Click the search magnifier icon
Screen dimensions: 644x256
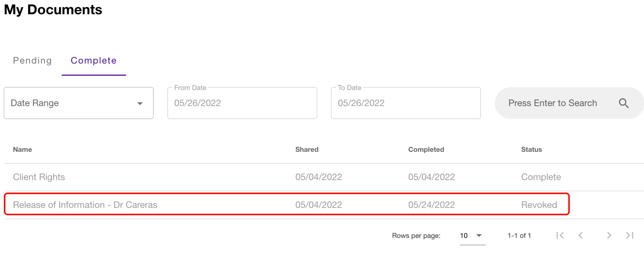[x=623, y=103]
